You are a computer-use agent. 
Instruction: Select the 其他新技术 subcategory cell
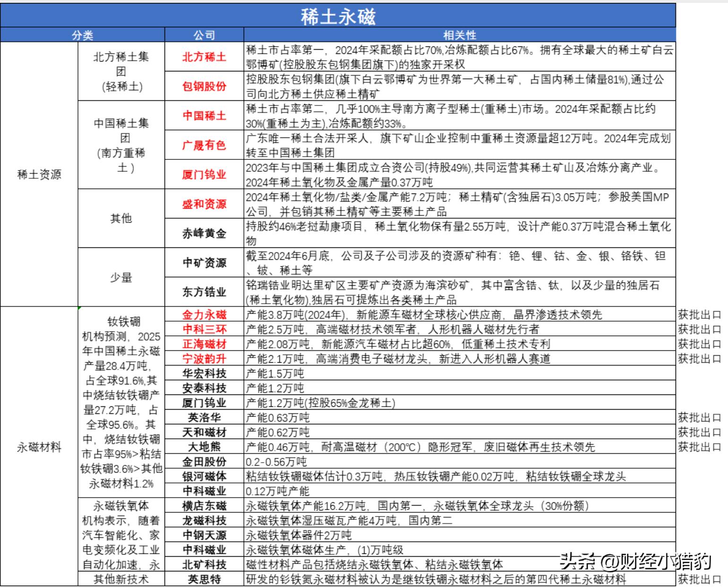pyautogui.click(x=121, y=579)
